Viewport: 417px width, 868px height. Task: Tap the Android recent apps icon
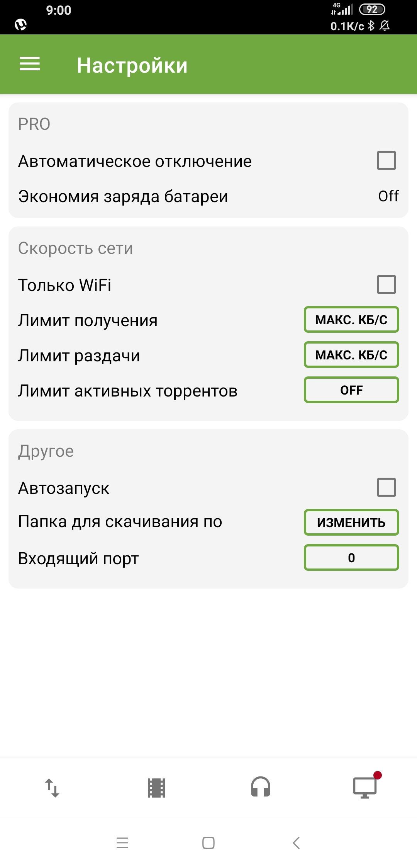click(x=122, y=842)
